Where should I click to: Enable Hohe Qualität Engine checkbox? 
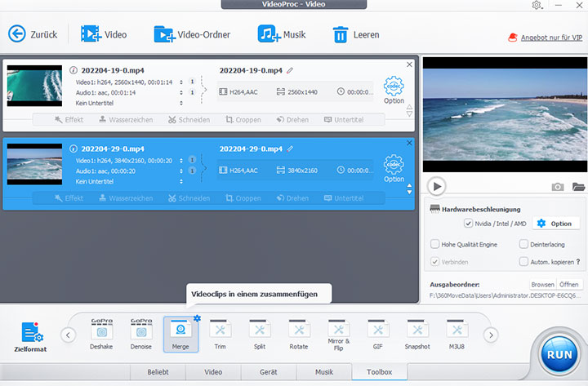pos(435,244)
